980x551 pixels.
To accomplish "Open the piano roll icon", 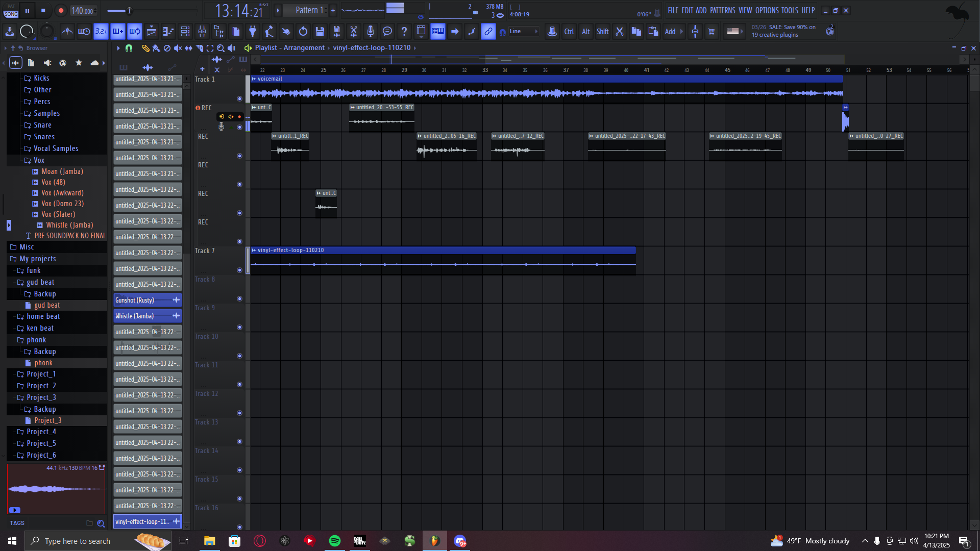I will point(168,32).
